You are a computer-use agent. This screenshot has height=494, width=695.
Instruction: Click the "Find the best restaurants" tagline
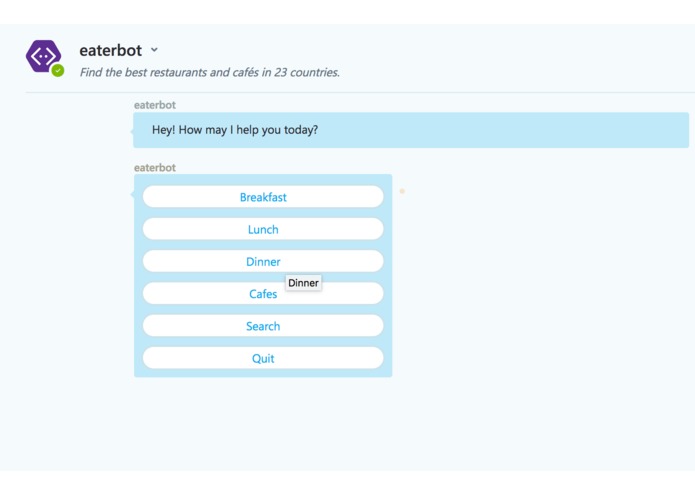210,72
